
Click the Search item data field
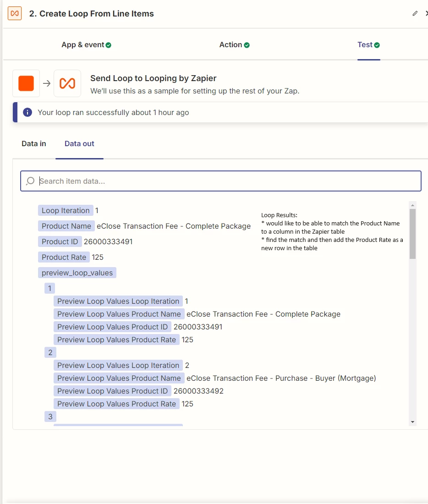pyautogui.click(x=220, y=181)
